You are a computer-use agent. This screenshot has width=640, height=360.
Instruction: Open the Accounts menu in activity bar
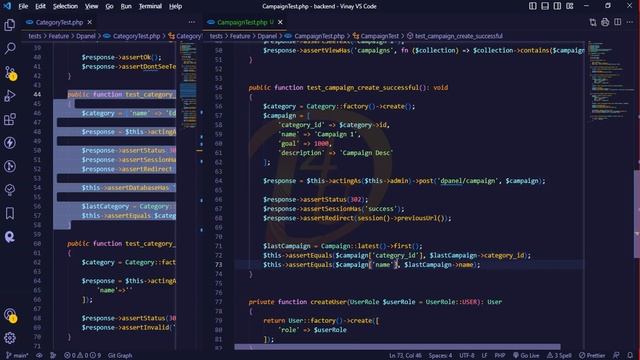(10, 315)
